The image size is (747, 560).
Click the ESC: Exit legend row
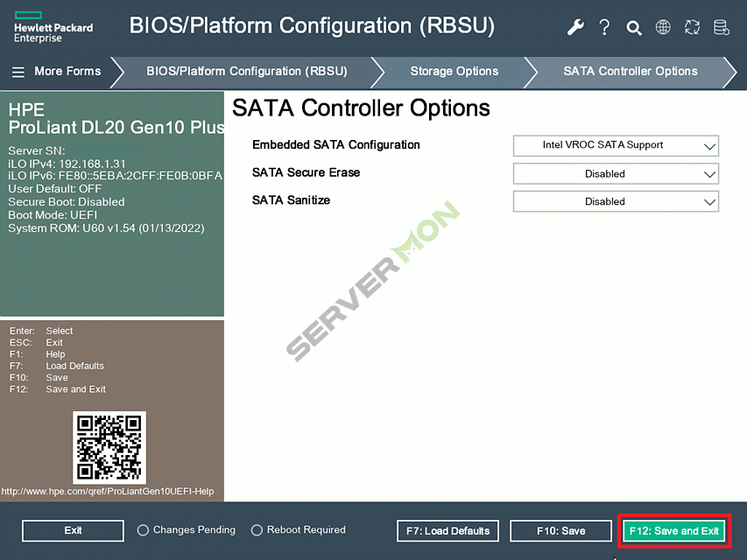tap(36, 342)
